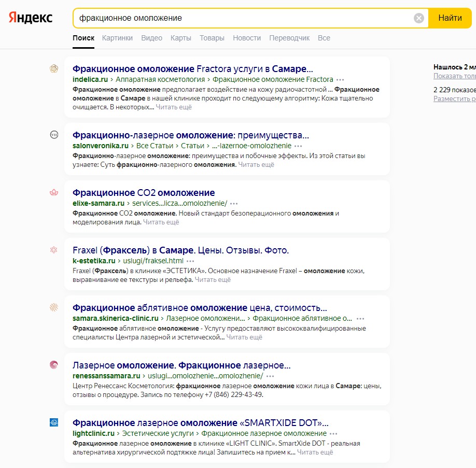The width and height of the screenshot is (476, 468).
Task: Expand Читать ещё in elixe-samara.ru snippet
Action: click(x=161, y=222)
